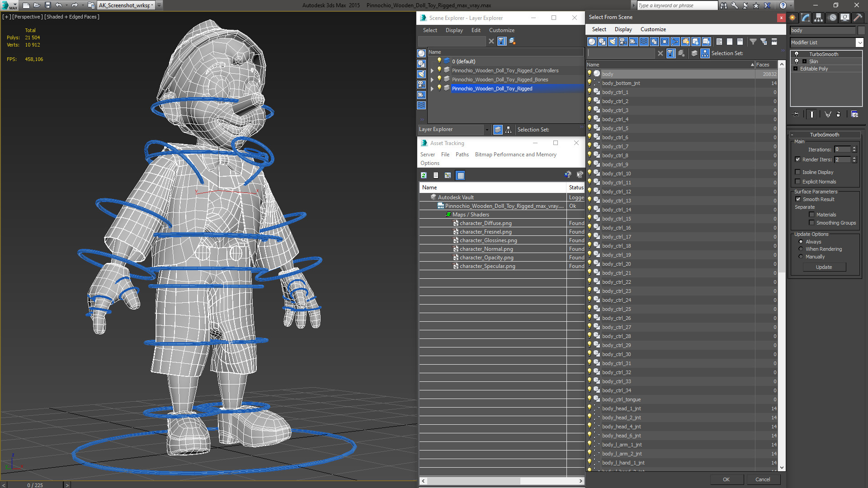Expand Pinnochio_Wooden_Doll_Toy_Rigged_Controllers layer
Screen dimensions: 868x488
pos(432,70)
